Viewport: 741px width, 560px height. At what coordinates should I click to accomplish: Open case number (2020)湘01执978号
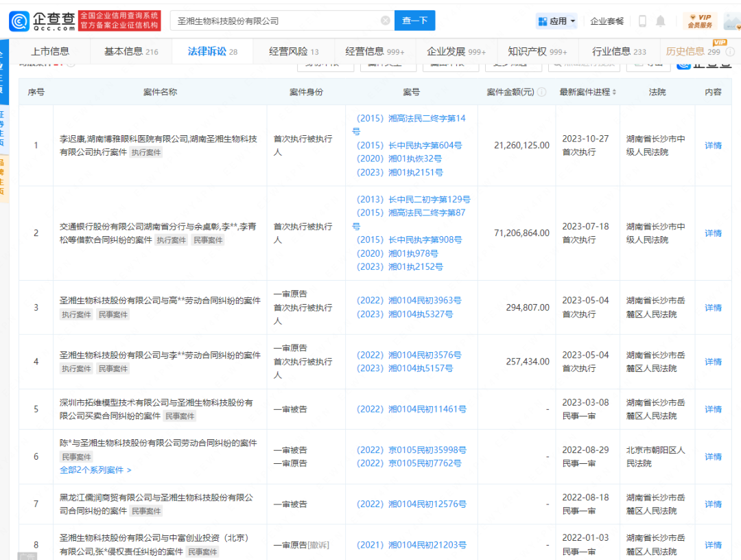[397, 254]
